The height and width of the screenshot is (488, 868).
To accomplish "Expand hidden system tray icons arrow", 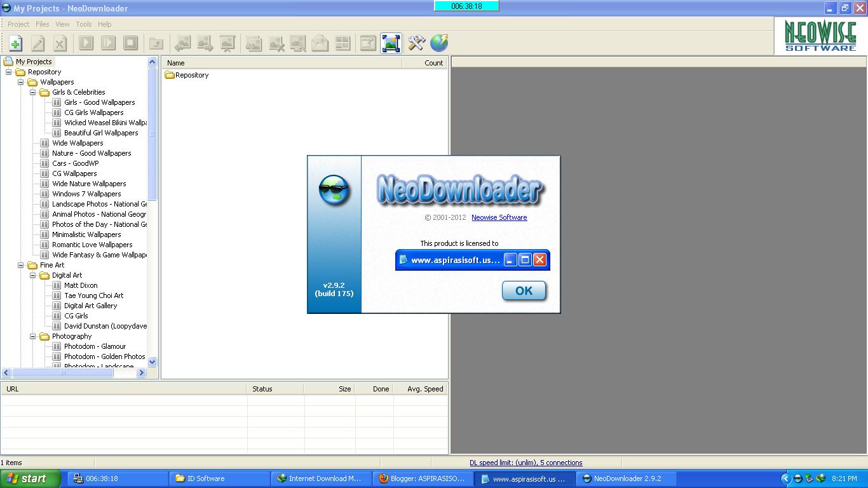I will (785, 479).
